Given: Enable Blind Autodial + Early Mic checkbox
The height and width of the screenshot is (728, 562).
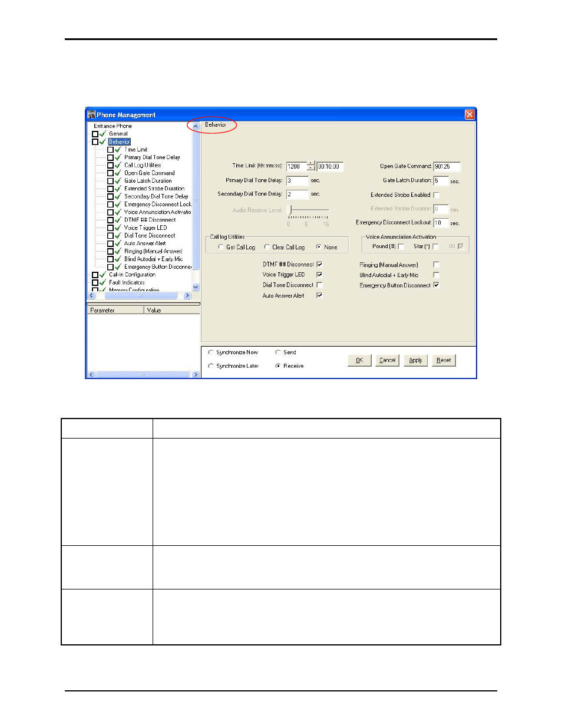Looking at the screenshot, I should [437, 275].
